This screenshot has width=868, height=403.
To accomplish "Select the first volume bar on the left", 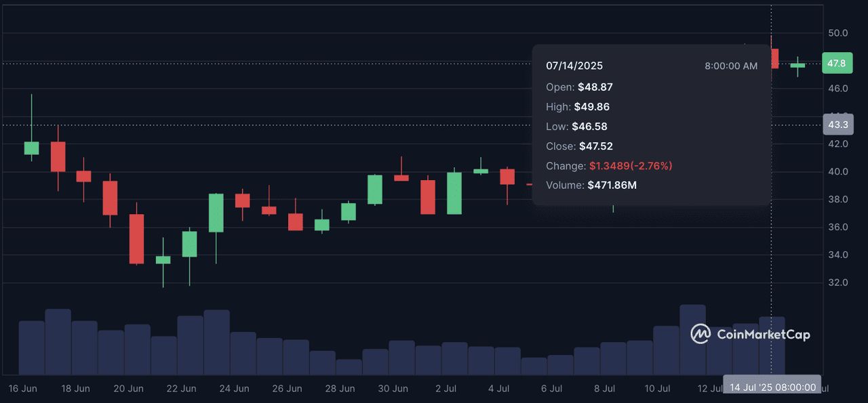I will tap(31, 347).
